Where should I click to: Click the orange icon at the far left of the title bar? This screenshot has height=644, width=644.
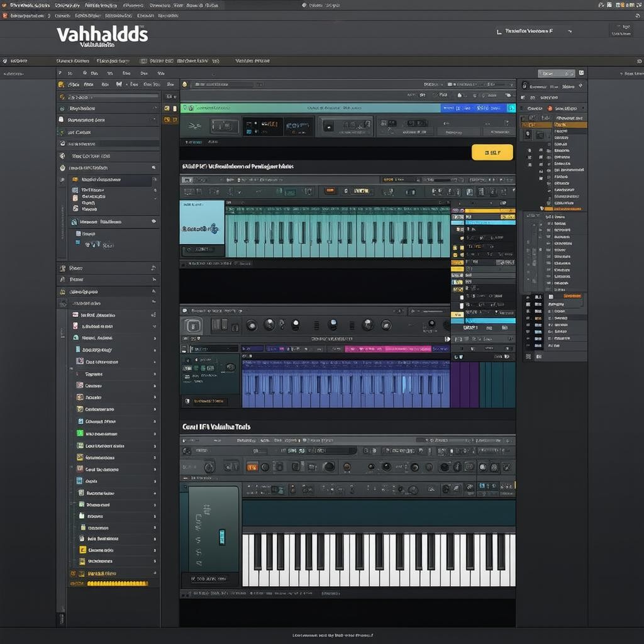(x=4, y=5)
